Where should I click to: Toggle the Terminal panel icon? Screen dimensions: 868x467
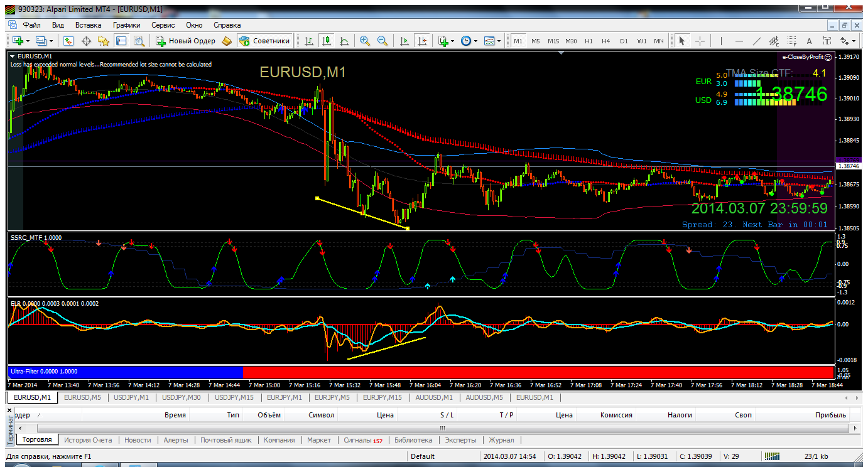tap(121, 41)
